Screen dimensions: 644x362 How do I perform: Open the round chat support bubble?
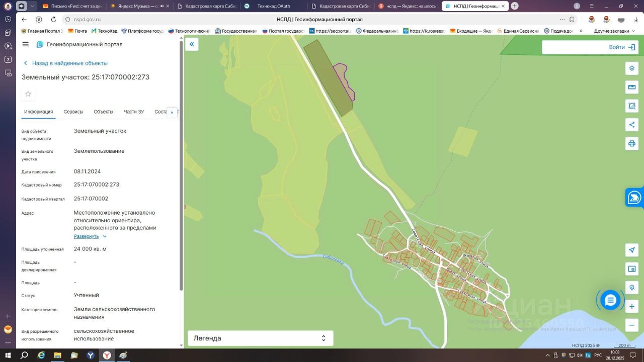click(x=610, y=300)
